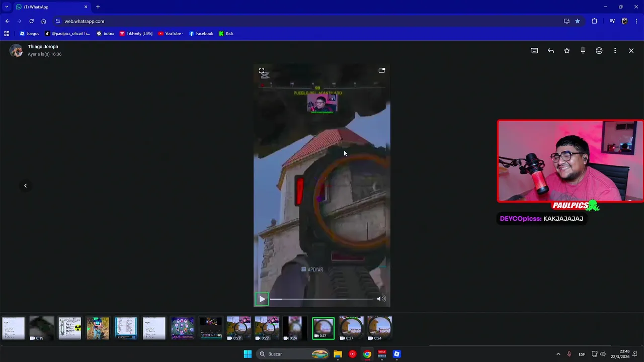This screenshot has height=362, width=644.
Task: Open Chrome media controls icon
Action: click(x=612, y=21)
